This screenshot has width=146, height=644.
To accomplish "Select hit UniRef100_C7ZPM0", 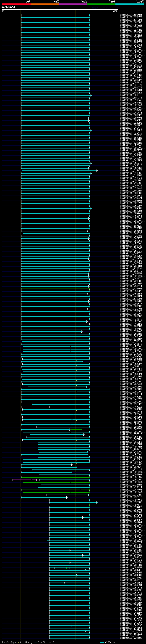I will coord(131,495).
